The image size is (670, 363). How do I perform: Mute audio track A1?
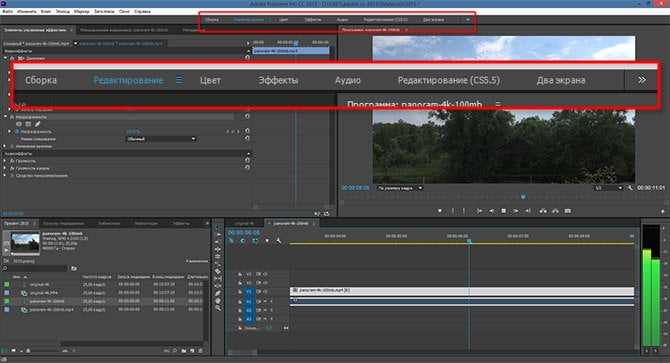pyautogui.click(x=265, y=302)
